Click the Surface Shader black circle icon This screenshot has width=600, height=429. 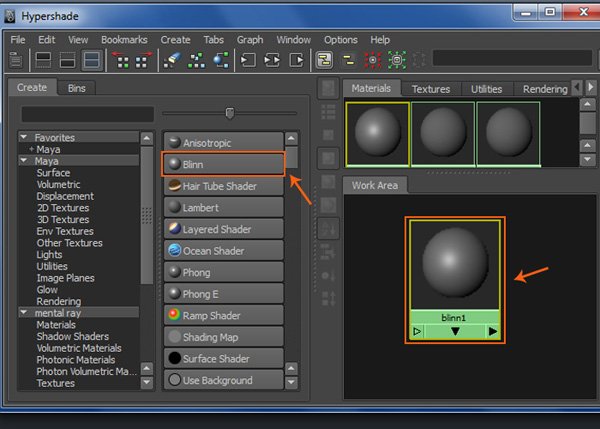(x=174, y=358)
